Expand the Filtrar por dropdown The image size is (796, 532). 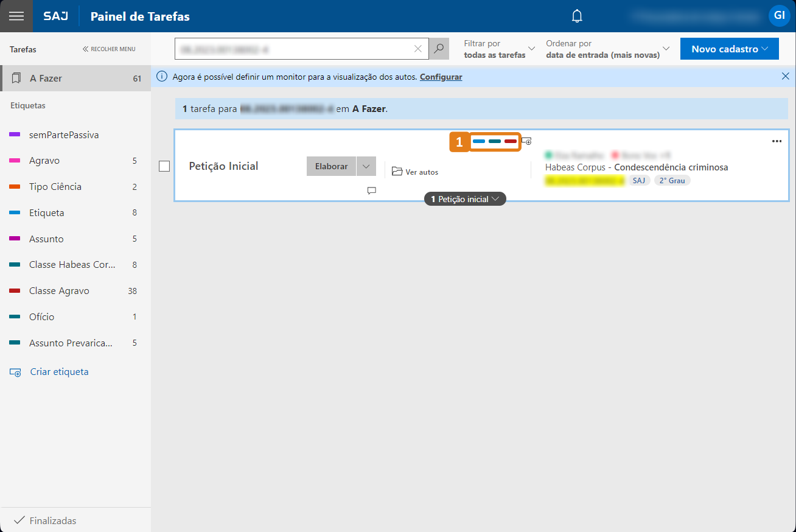pyautogui.click(x=499, y=49)
